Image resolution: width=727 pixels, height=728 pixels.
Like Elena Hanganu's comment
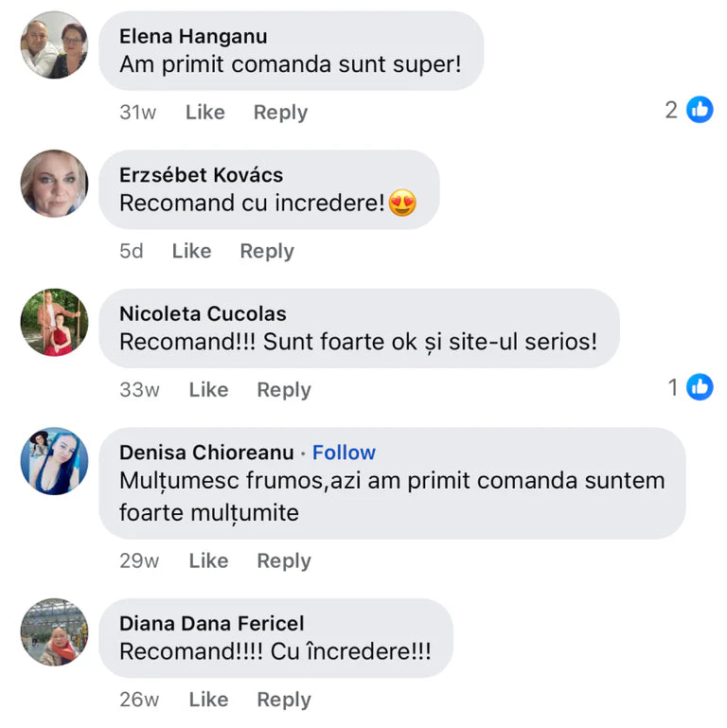tap(204, 112)
